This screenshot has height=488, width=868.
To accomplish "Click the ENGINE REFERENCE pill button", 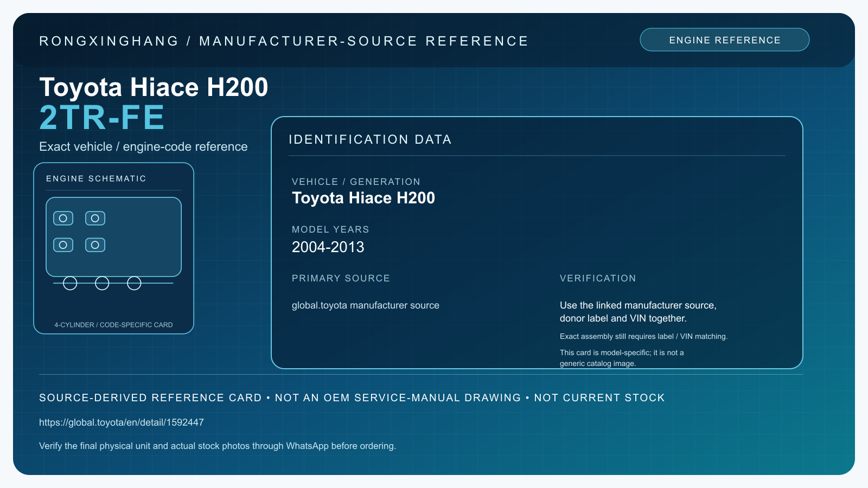I will point(724,40).
